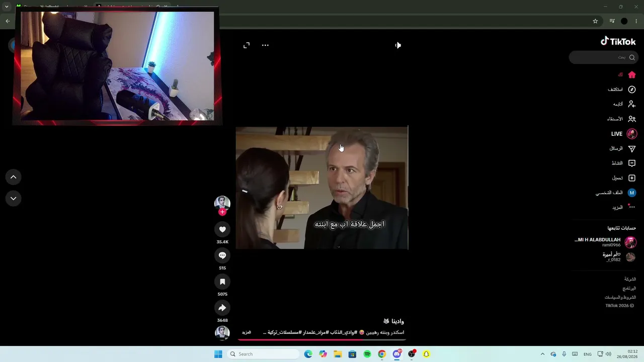Save video with the bookmark icon
This screenshot has width=644, height=362.
click(x=222, y=282)
